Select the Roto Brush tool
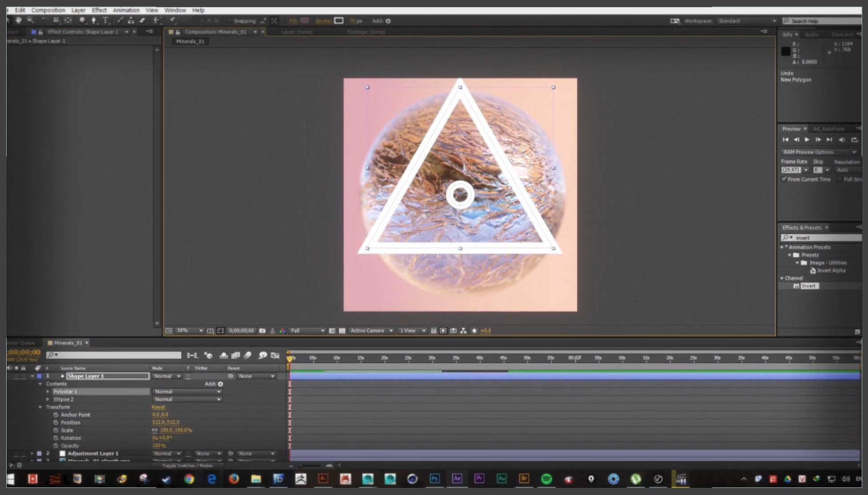The width and height of the screenshot is (868, 495). click(157, 20)
